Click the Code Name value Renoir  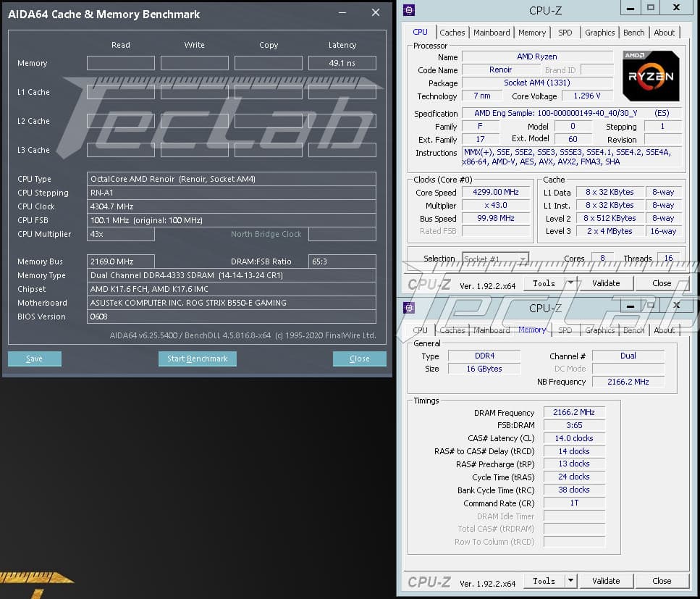500,70
